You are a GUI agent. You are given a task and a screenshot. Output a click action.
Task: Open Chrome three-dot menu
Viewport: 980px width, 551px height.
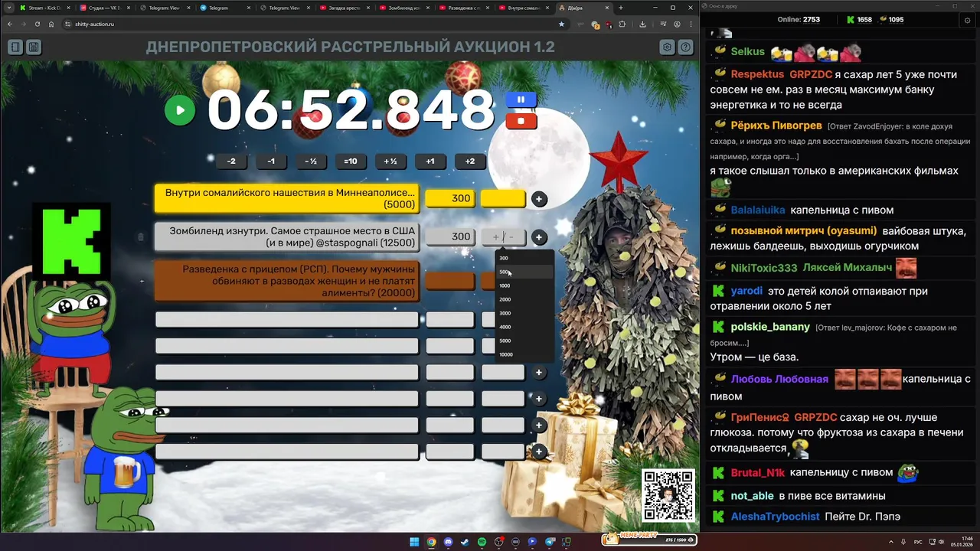pos(691,24)
